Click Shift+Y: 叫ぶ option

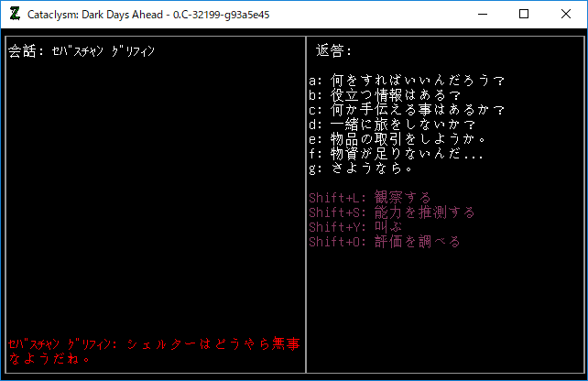(355, 226)
